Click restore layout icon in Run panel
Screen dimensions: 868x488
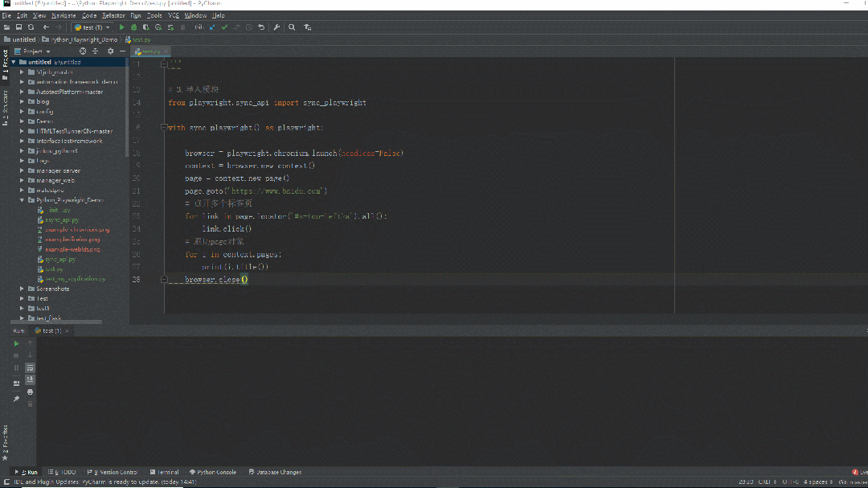pyautogui.click(x=16, y=383)
